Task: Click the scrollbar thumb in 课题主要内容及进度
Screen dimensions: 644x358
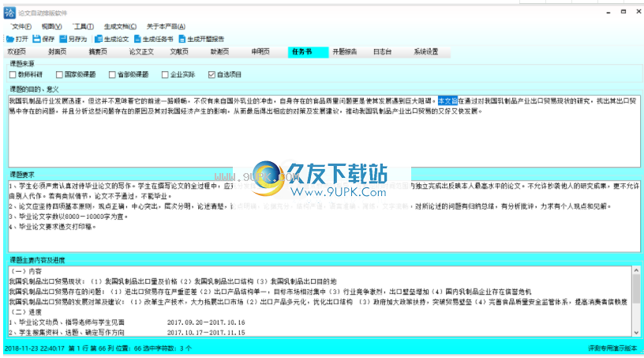Action: tap(636, 288)
